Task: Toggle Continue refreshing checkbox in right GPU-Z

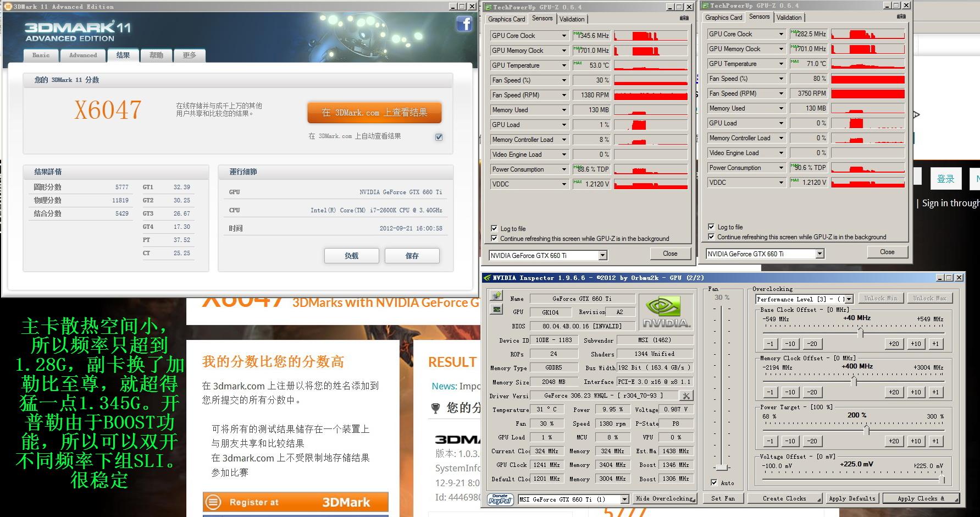Action: point(711,237)
